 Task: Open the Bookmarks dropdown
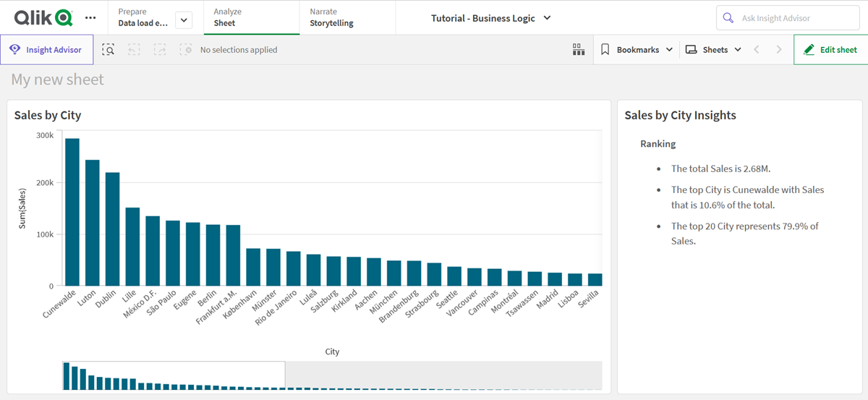coord(637,50)
